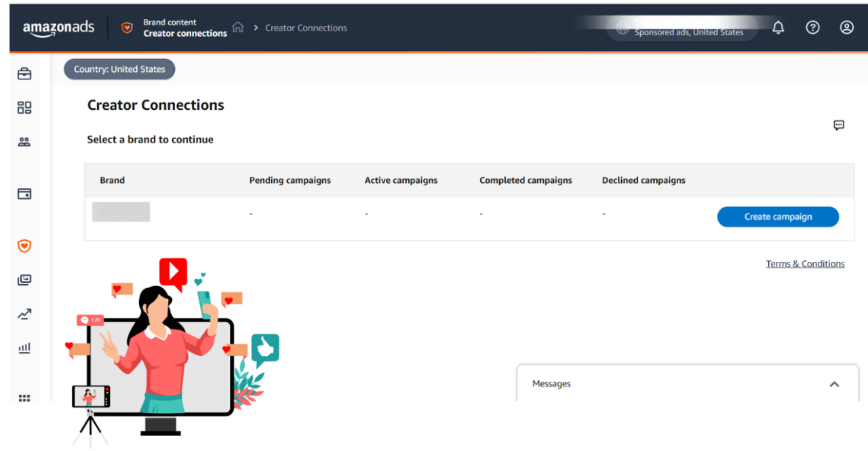This screenshot has height=451, width=868.
Task: Select the orange brand shield sidebar icon
Action: (x=24, y=246)
